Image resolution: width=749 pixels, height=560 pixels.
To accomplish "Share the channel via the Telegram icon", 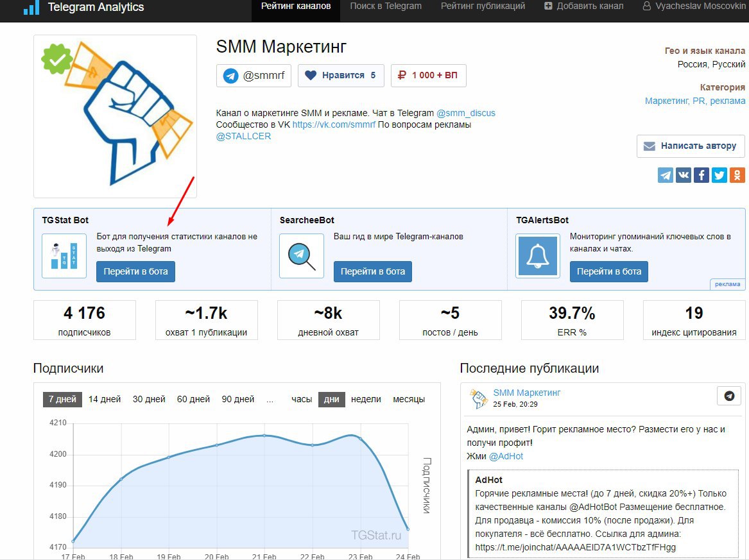I will pyautogui.click(x=666, y=175).
